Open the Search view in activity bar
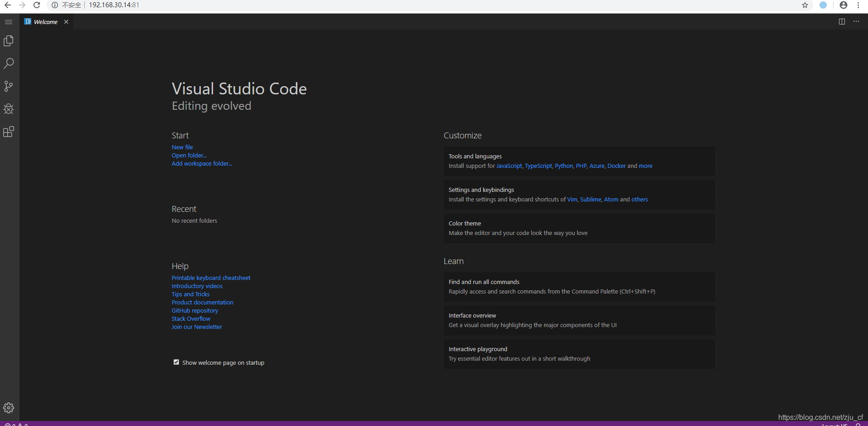The image size is (868, 426). pyautogui.click(x=9, y=64)
